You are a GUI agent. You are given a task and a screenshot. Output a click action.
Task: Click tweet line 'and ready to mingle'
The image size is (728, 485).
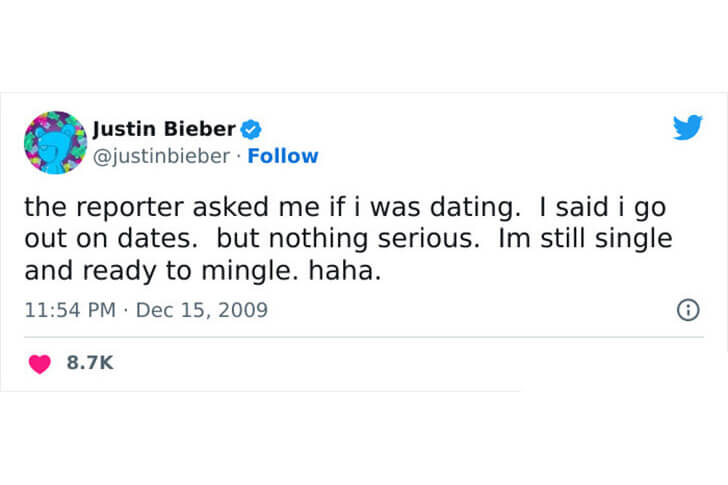point(202,271)
